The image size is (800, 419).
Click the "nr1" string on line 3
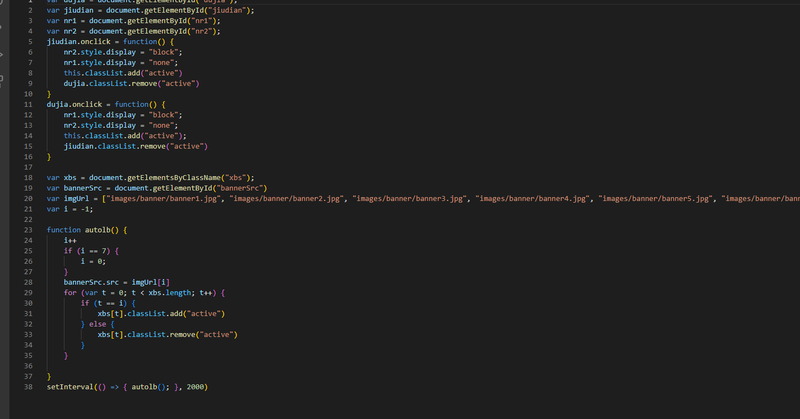[x=203, y=21]
